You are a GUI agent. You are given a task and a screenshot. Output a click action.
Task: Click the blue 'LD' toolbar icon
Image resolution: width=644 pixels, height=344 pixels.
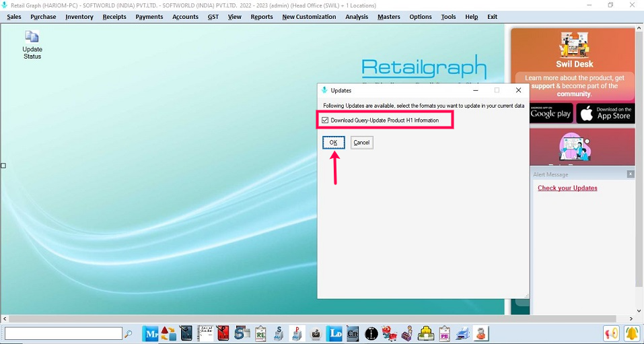(x=334, y=333)
